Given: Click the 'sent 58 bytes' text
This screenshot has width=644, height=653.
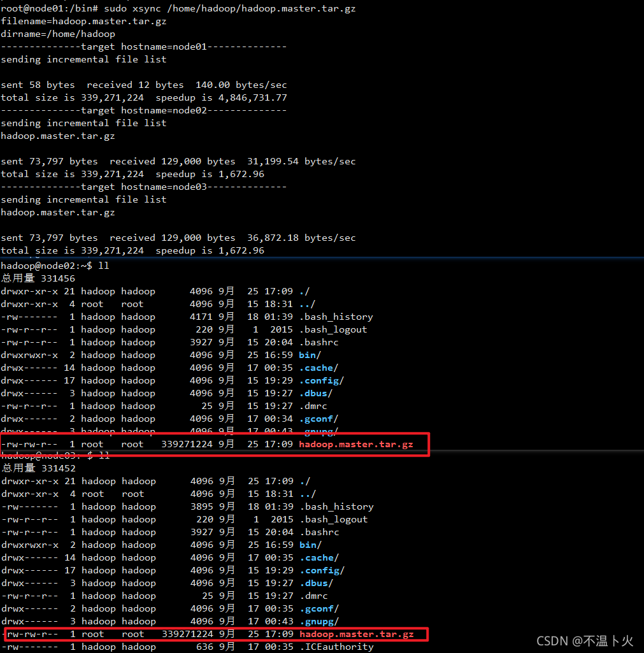Looking at the screenshot, I should (x=38, y=85).
